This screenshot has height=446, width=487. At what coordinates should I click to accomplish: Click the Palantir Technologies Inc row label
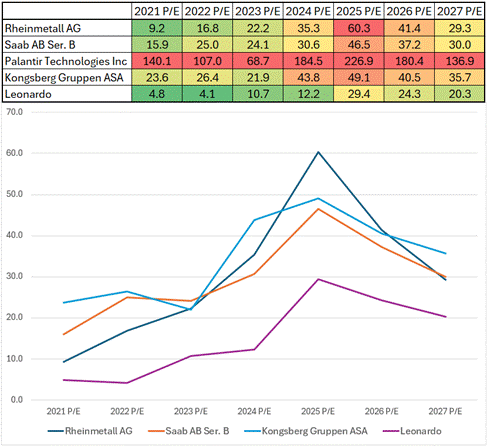66,61
